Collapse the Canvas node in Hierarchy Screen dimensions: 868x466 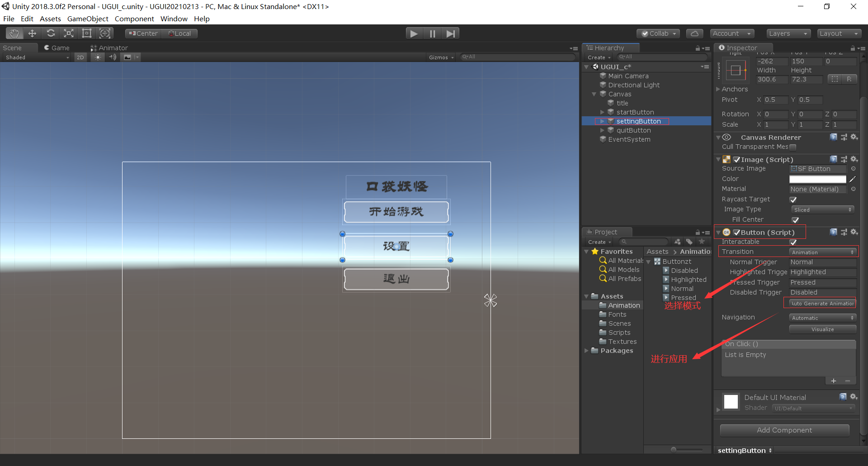pyautogui.click(x=594, y=94)
